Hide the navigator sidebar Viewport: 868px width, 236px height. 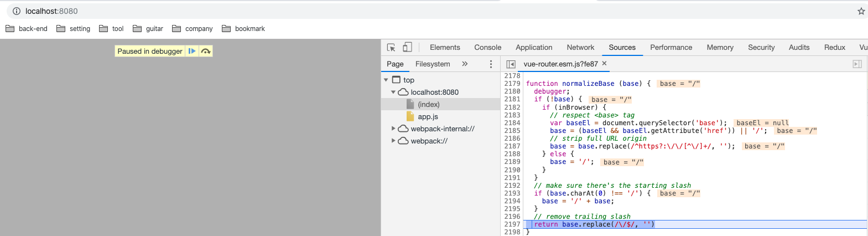511,64
